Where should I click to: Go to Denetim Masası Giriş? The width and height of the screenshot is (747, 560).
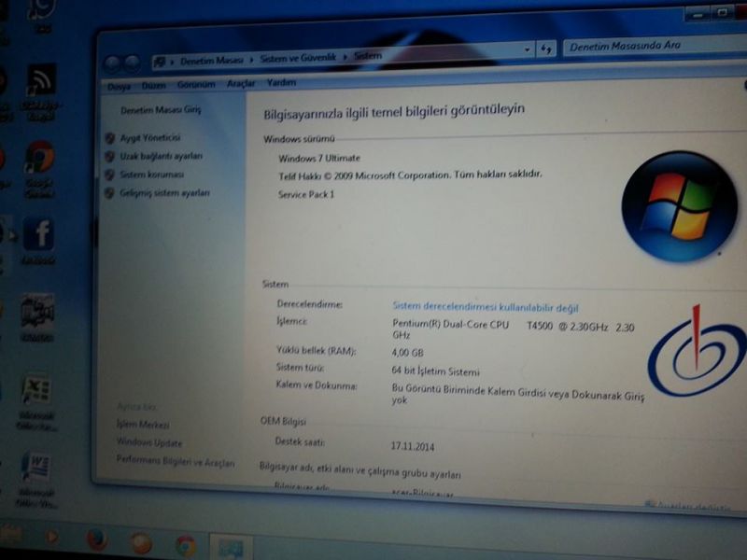(161, 110)
